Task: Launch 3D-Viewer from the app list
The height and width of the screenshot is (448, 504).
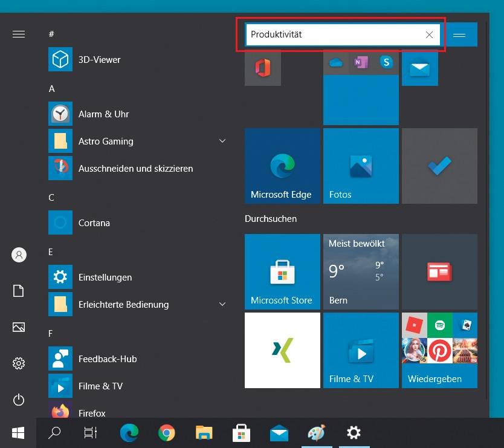Action: tap(138, 59)
